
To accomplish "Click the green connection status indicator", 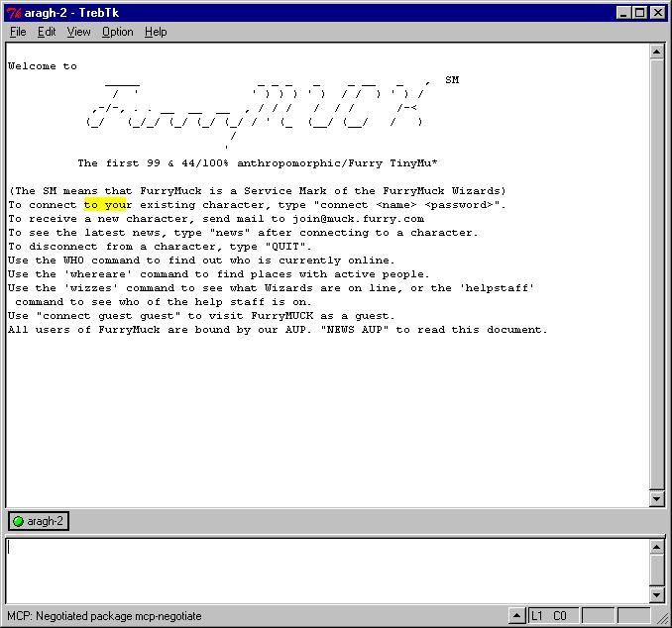I will tap(18, 522).
